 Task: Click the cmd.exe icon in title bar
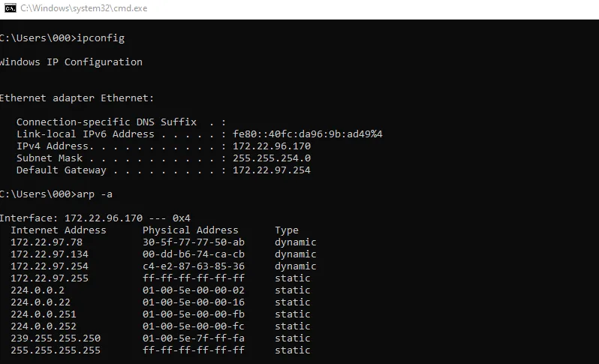click(x=10, y=8)
